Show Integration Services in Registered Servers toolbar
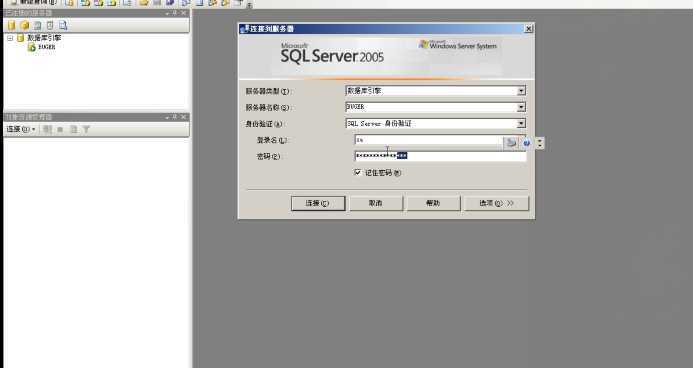693x368 pixels. coord(63,26)
